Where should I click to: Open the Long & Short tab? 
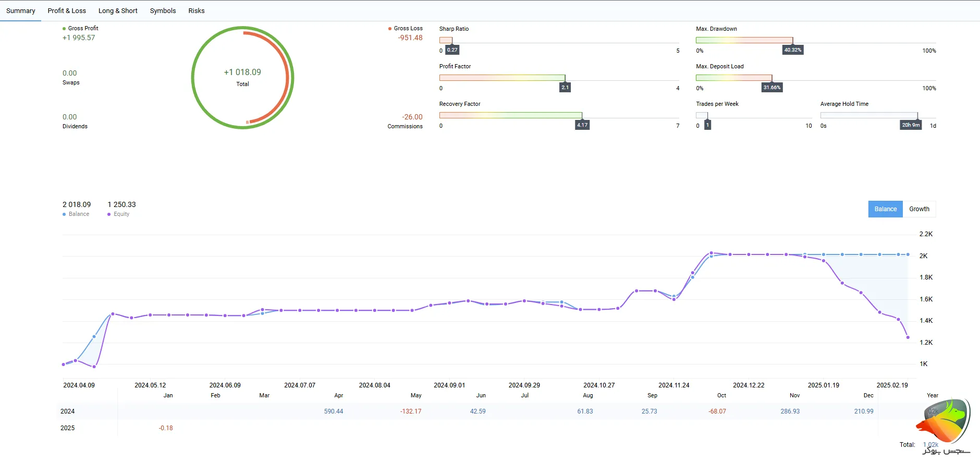point(118,10)
